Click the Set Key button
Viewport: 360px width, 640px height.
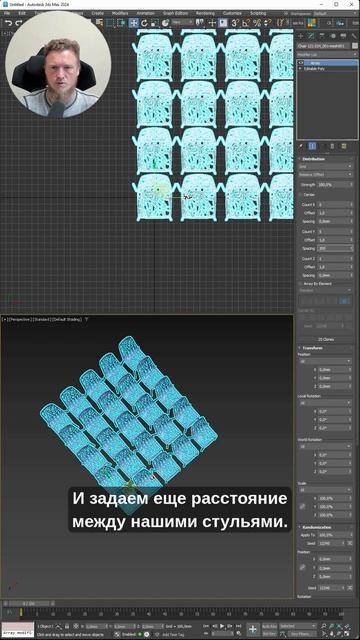click(269, 634)
